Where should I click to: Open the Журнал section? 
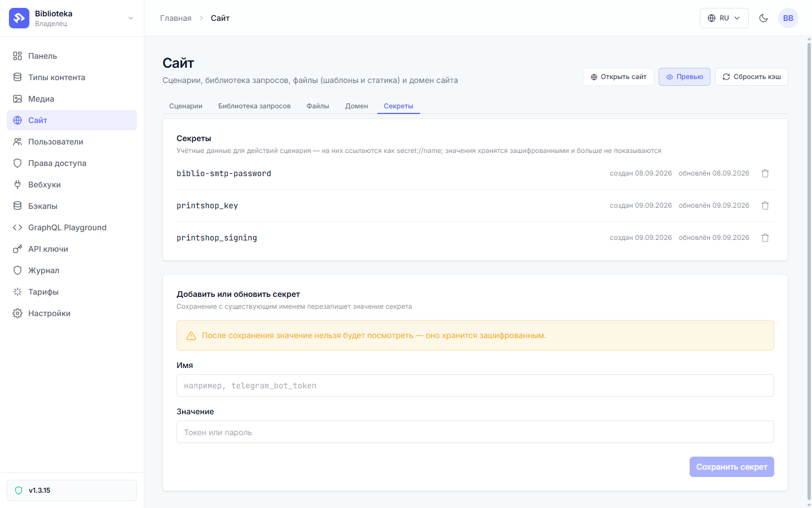pyautogui.click(x=72, y=270)
